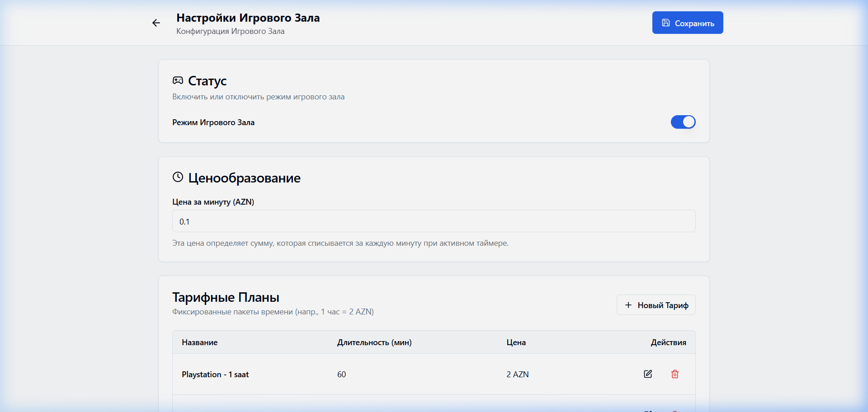Click the Ценообразование section heading
The image size is (868, 412).
coord(244,178)
